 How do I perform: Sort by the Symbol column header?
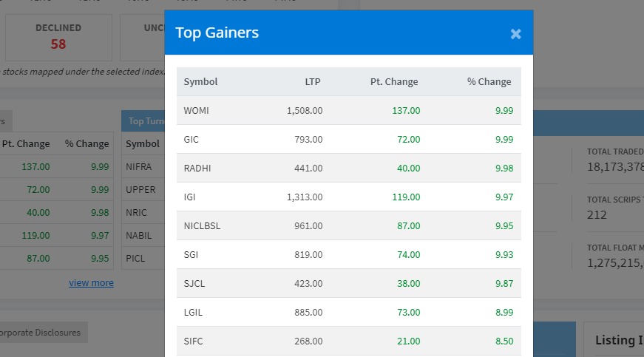200,81
